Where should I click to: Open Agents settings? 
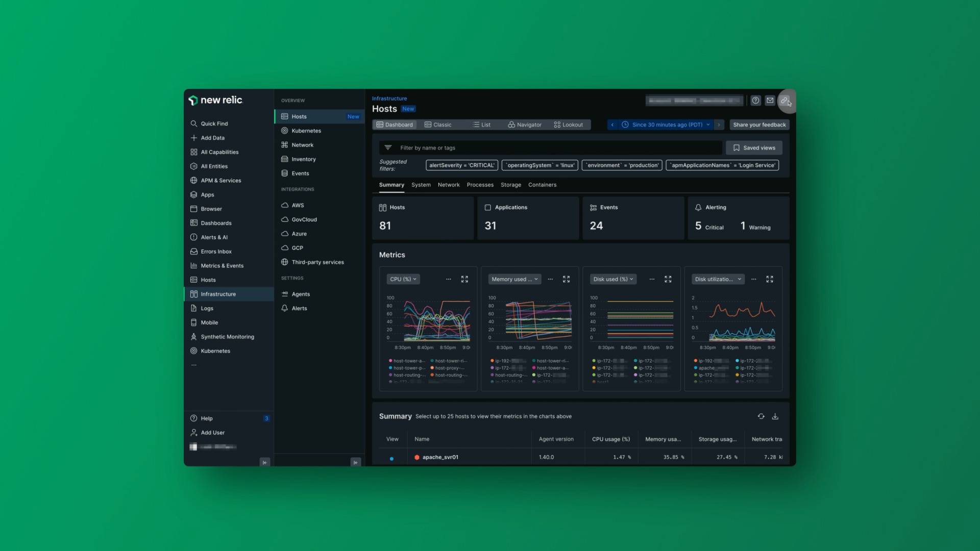301,294
